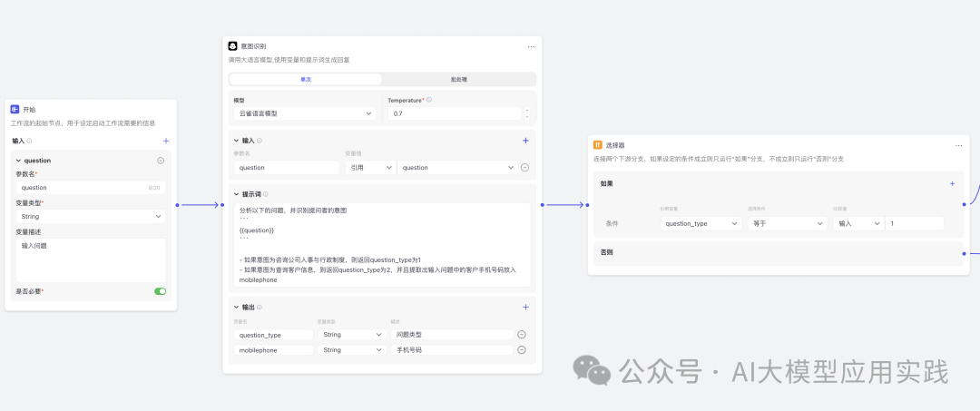Open the 意图识别 node more options menu
The image size is (980, 411).
coord(531,46)
